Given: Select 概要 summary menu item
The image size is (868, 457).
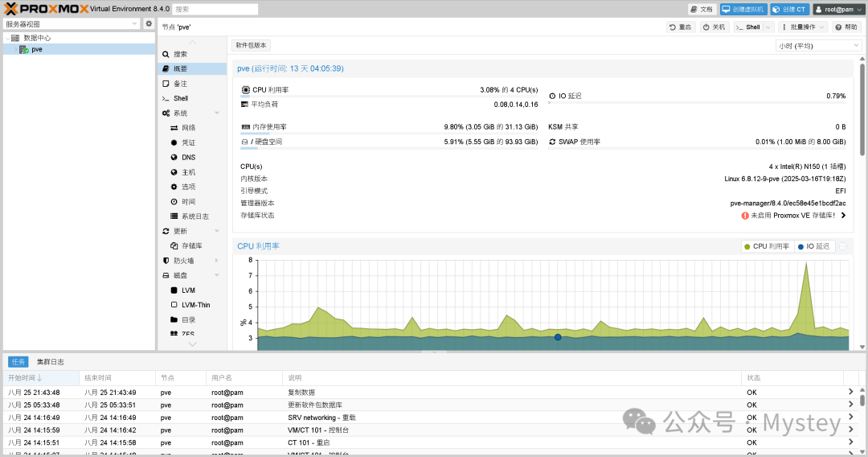Looking at the screenshot, I should pyautogui.click(x=192, y=68).
